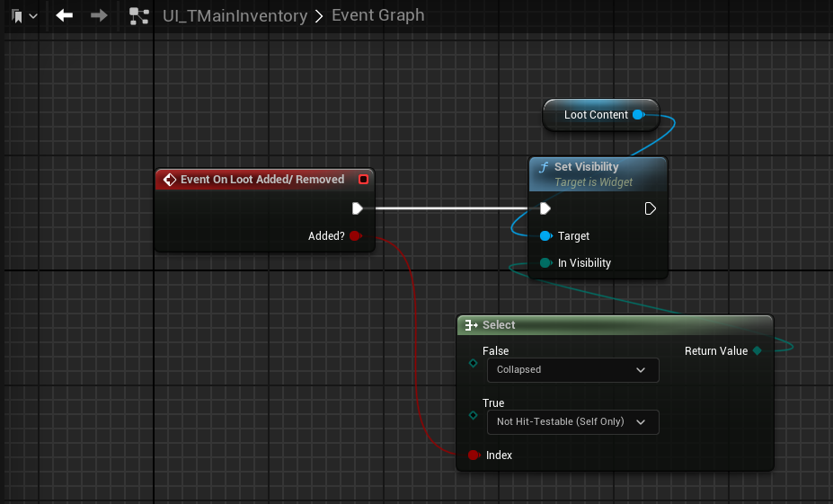Image resolution: width=833 pixels, height=504 pixels.
Task: Click the Added? boolean output pin
Action: (x=356, y=235)
